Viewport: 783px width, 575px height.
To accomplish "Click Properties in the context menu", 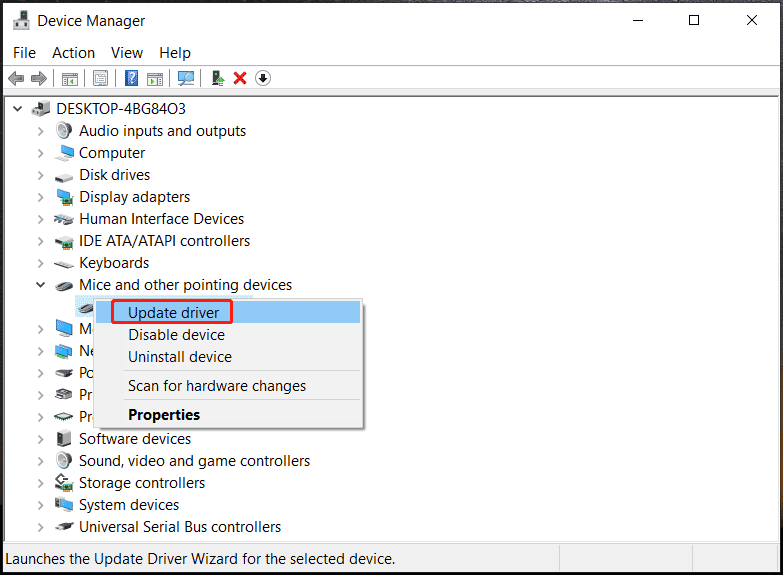I will (164, 415).
